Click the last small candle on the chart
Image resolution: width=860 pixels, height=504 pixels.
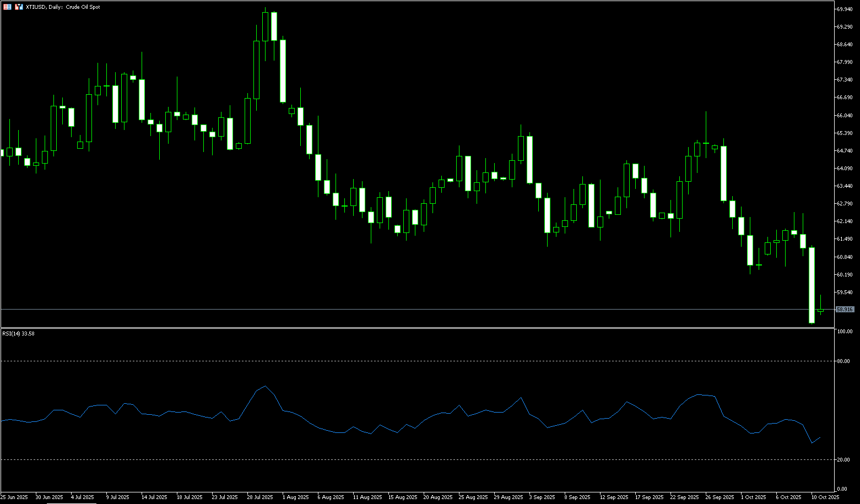click(820, 311)
